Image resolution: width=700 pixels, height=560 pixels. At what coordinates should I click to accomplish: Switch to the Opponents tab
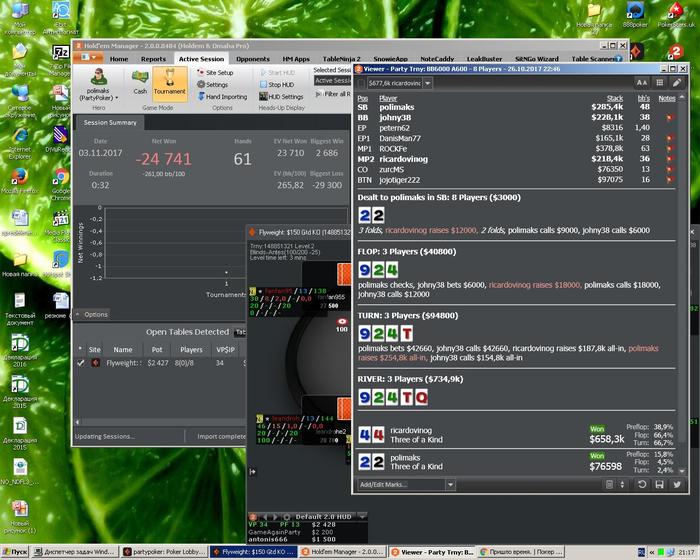click(x=253, y=59)
